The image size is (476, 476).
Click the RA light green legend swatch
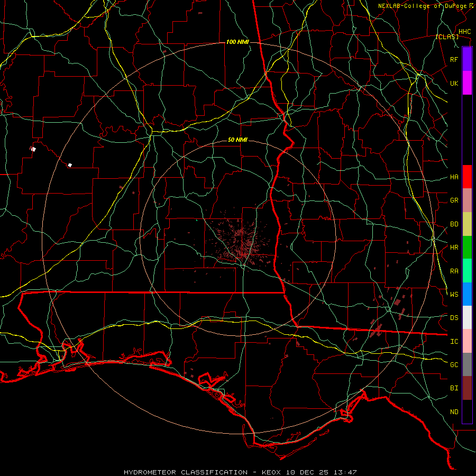pyautogui.click(x=467, y=271)
